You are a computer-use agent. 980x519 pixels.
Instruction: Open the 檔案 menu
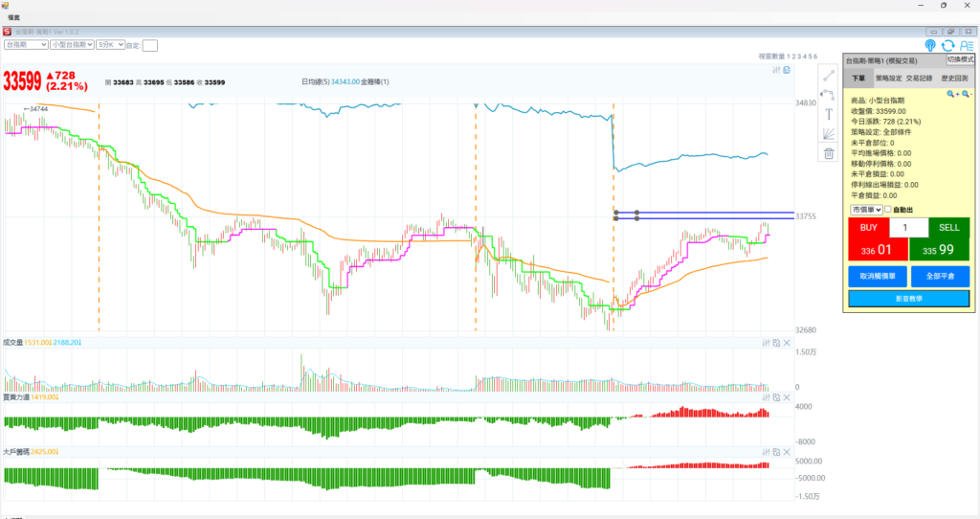13,17
